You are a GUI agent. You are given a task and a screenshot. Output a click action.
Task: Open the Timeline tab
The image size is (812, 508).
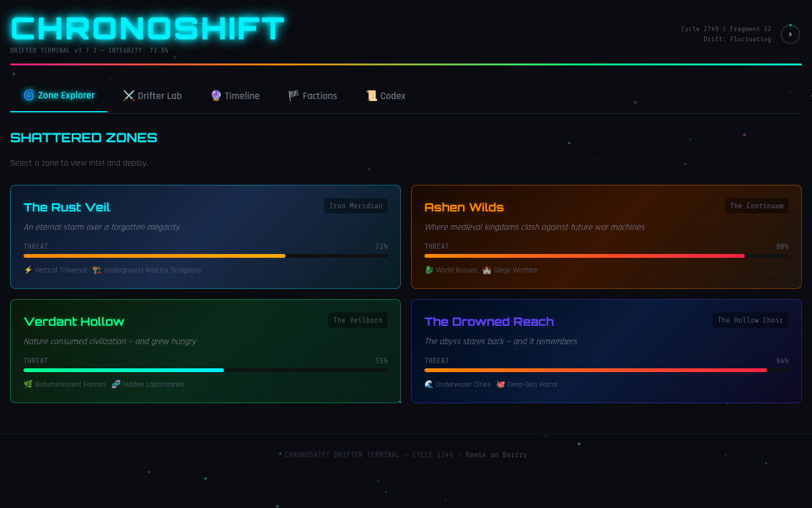(x=235, y=96)
